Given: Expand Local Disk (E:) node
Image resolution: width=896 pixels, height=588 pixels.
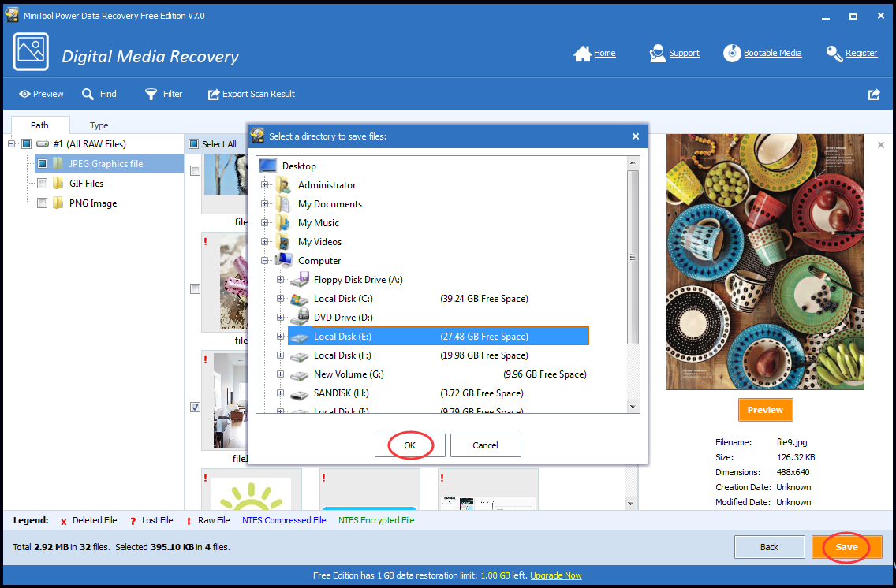Looking at the screenshot, I should (280, 337).
